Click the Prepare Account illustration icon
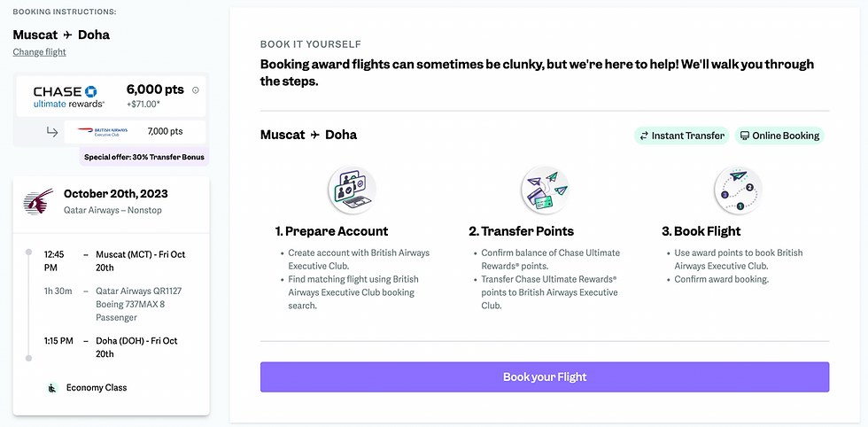Image resolution: width=868 pixels, height=427 pixels. click(x=352, y=190)
